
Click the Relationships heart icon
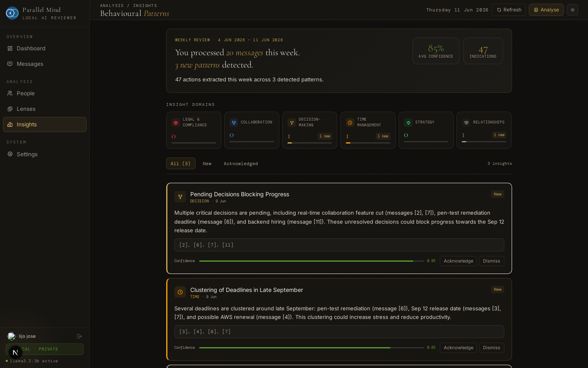pos(466,123)
